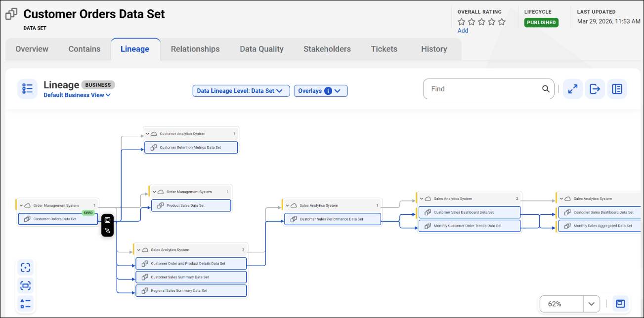
Task: Click the export lineage icon
Action: click(x=595, y=89)
